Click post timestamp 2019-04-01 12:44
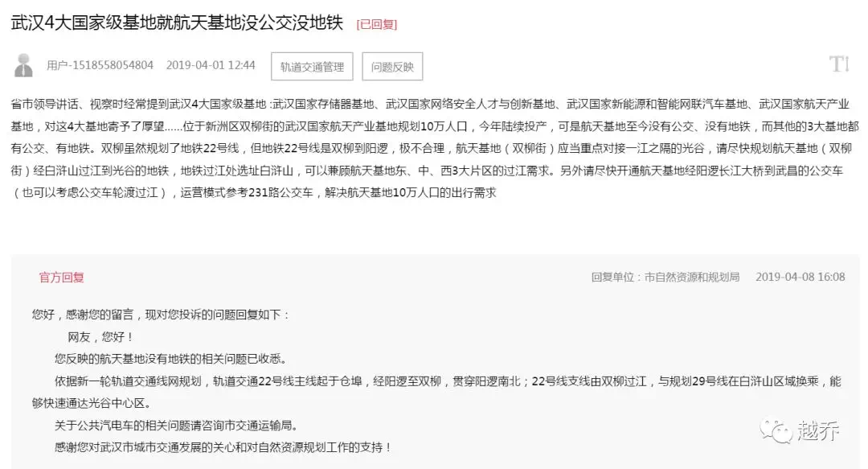Viewport: 868px width, 469px height. [x=211, y=65]
